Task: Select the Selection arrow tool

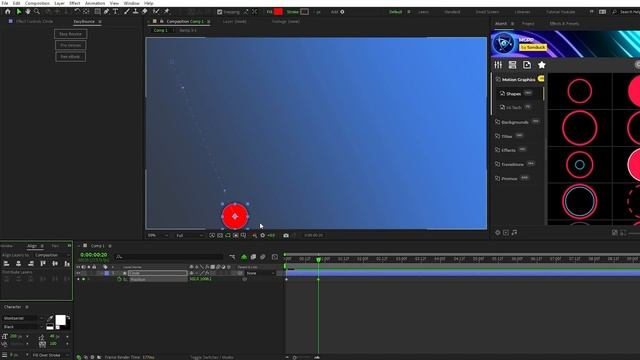Action: 19,12
